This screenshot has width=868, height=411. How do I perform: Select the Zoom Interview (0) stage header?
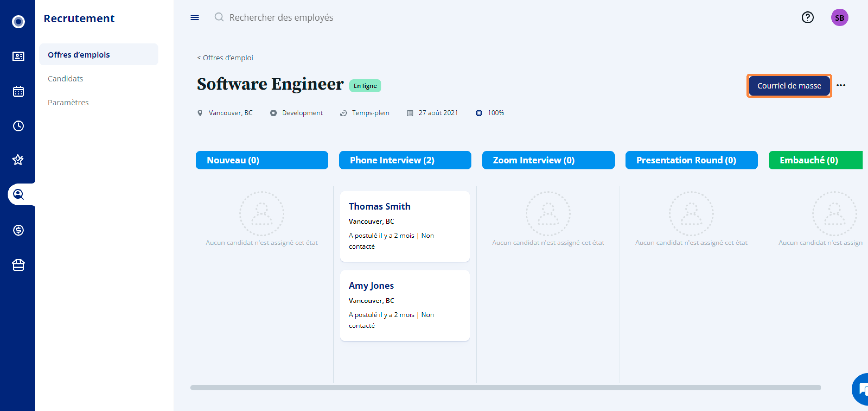(548, 160)
